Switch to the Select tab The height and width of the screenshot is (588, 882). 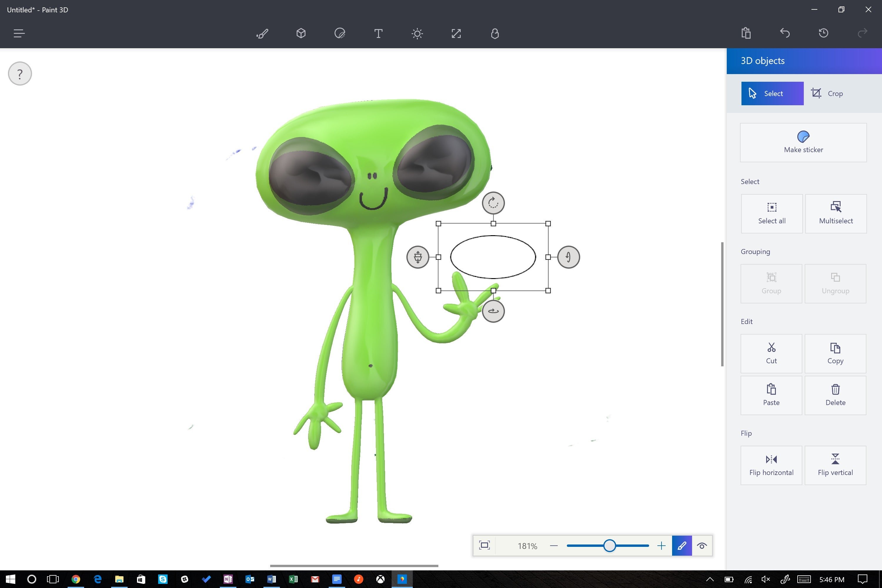[x=772, y=93]
